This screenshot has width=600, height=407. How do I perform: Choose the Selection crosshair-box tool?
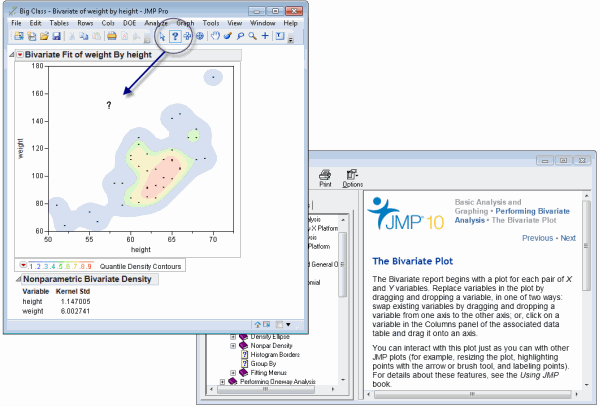tap(187, 36)
